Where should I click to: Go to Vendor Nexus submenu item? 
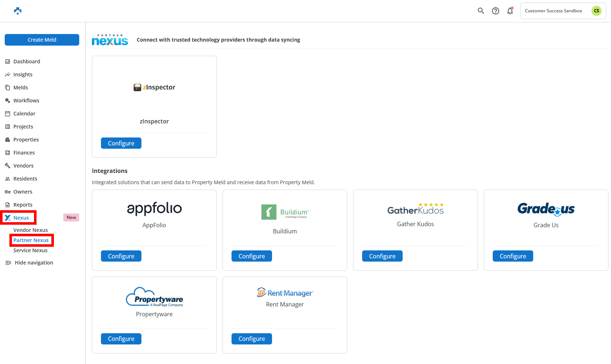pos(30,230)
